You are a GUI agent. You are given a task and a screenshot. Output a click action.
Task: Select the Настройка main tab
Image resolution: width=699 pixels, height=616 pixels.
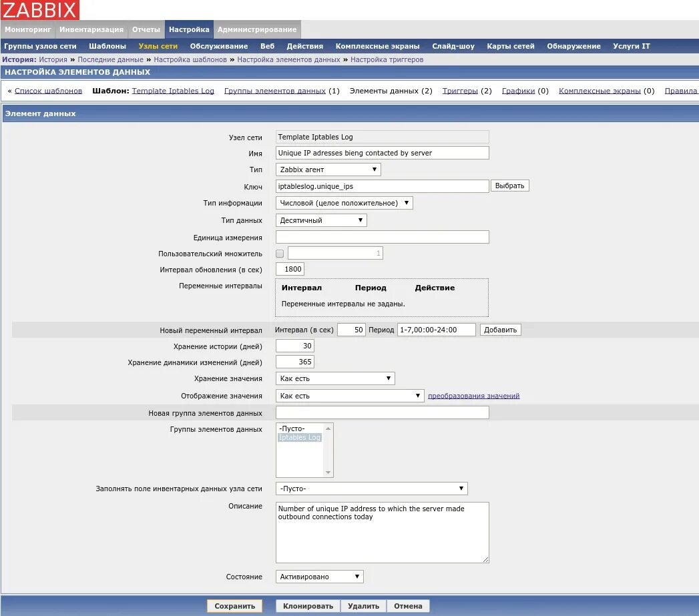pos(189,29)
